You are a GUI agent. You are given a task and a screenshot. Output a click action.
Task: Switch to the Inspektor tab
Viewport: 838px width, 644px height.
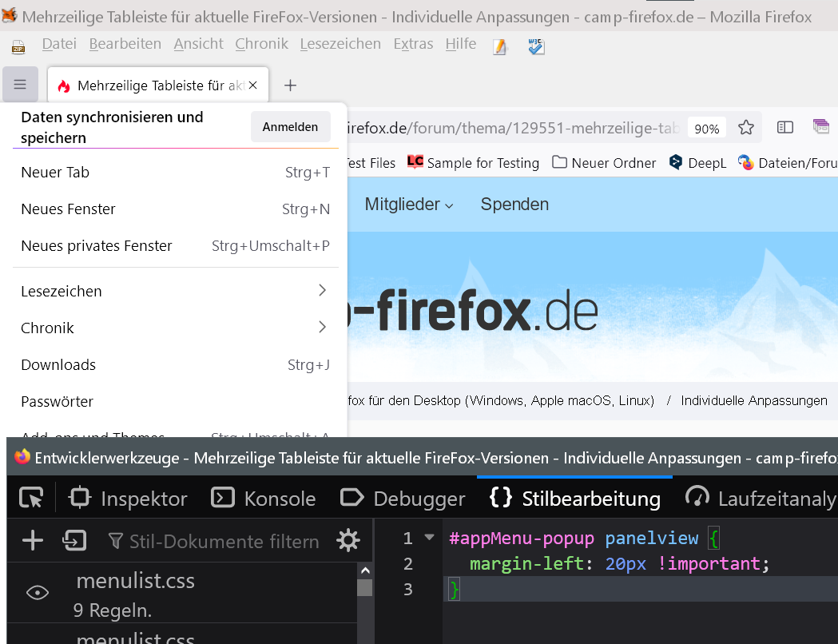coord(128,498)
